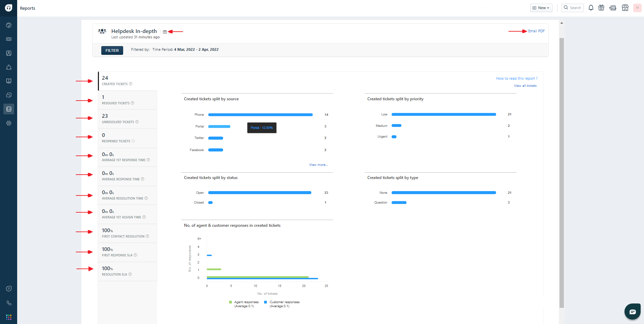Screen dimensions: 644x324
Task: Click the Facebook source bar
Action: point(216,150)
